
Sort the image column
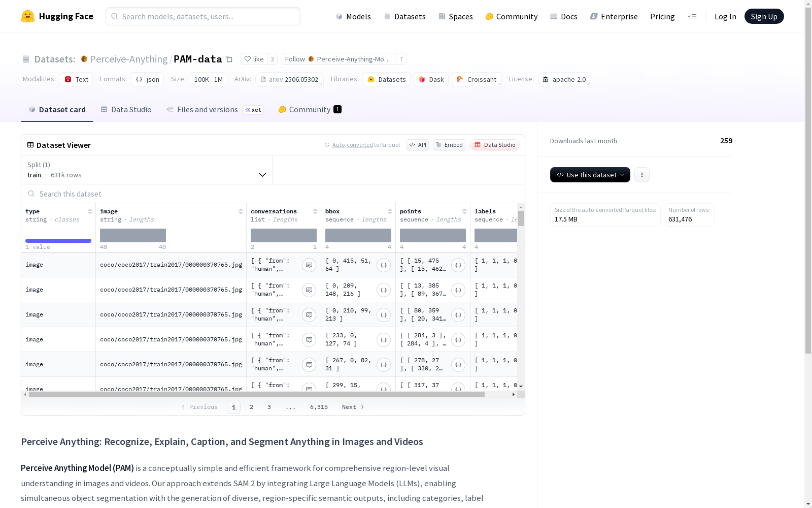coord(241,211)
